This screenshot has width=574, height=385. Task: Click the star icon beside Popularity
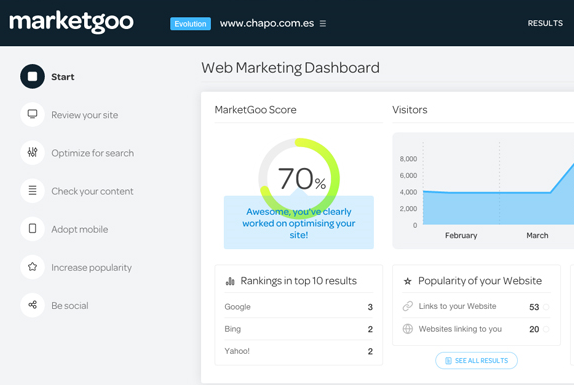point(407,281)
